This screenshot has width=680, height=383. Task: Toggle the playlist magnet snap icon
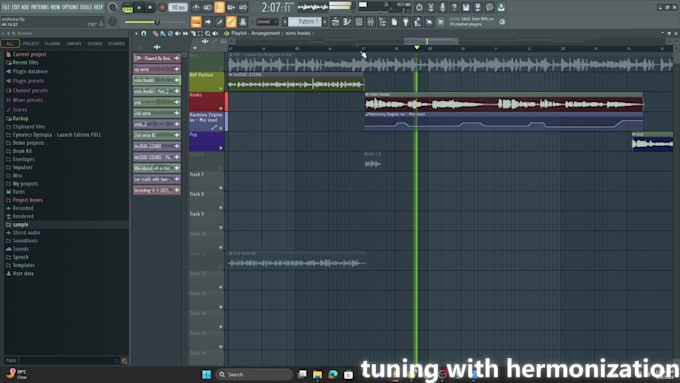tap(144, 33)
